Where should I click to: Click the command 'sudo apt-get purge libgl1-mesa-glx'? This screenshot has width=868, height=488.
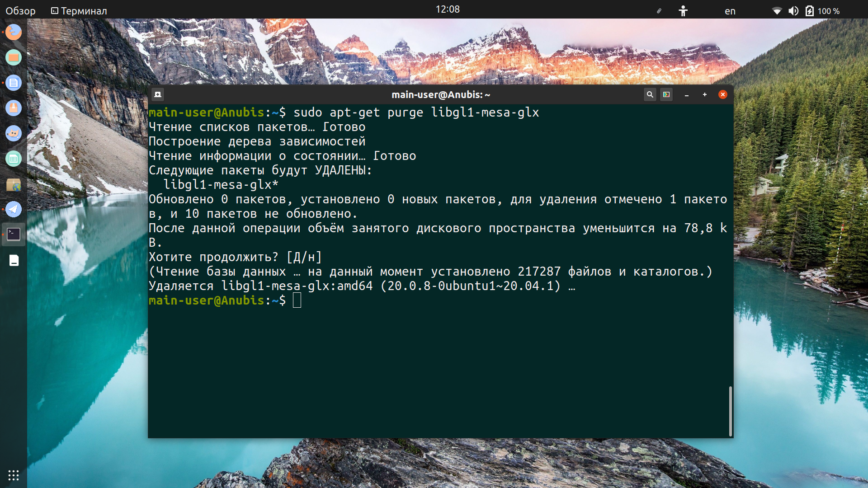416,113
